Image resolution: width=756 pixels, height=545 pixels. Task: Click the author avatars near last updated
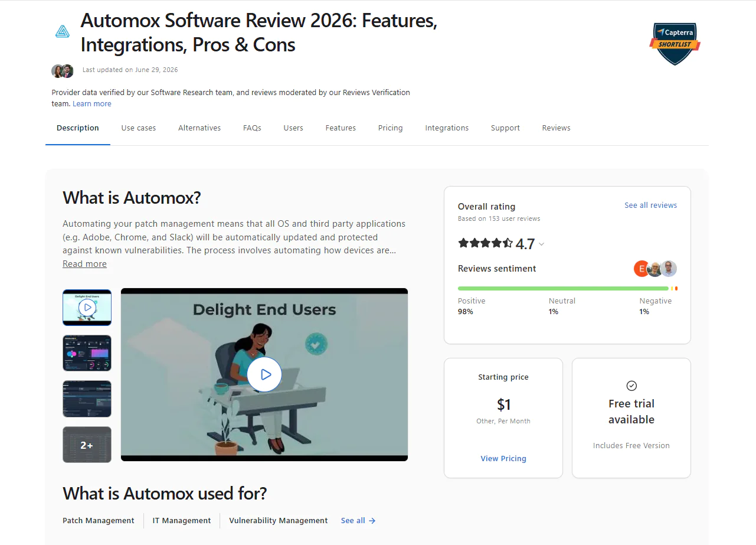tap(63, 71)
